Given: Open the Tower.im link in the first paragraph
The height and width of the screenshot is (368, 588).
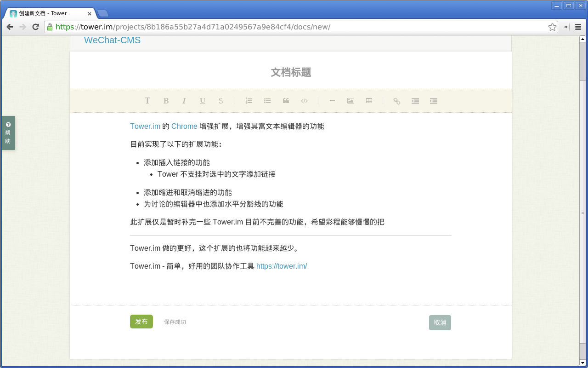Looking at the screenshot, I should (145, 126).
